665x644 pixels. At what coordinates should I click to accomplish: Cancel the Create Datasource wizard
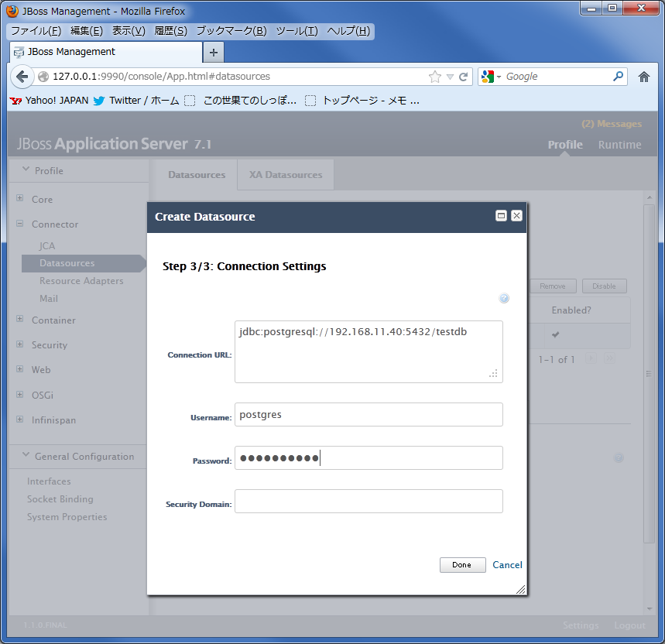tap(507, 565)
